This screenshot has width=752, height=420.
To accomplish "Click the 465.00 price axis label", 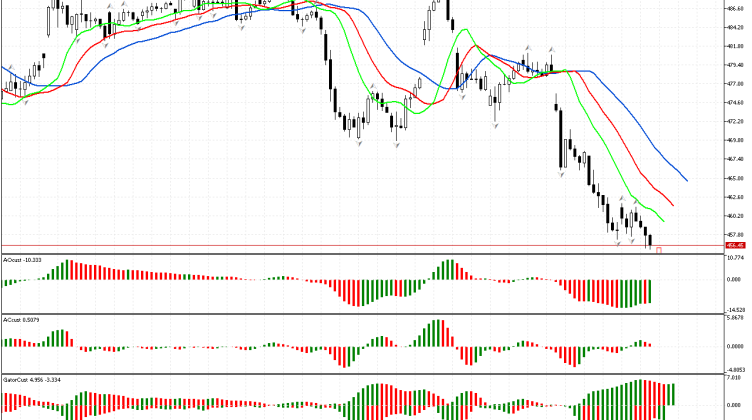I will tap(735, 177).
